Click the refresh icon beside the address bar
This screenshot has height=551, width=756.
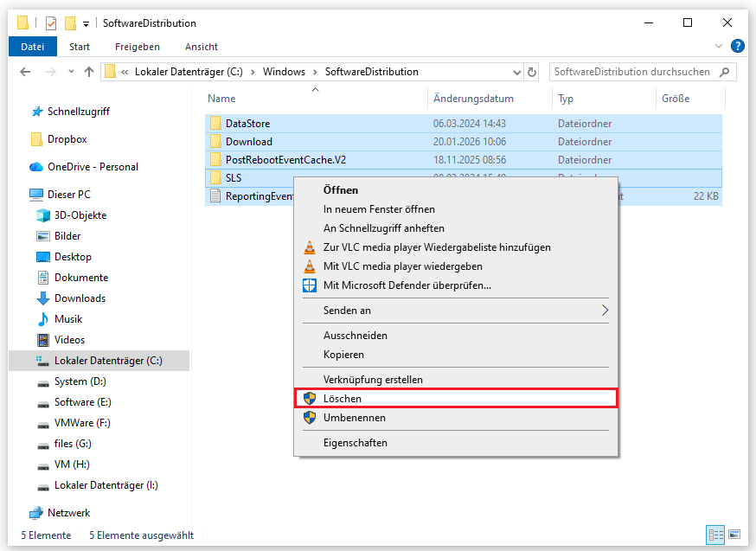click(x=531, y=72)
